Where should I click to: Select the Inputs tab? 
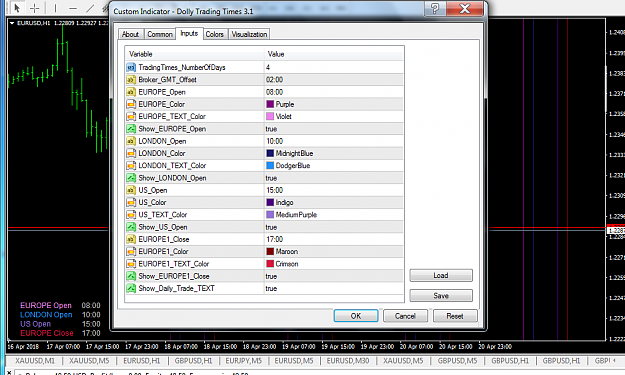(x=189, y=33)
